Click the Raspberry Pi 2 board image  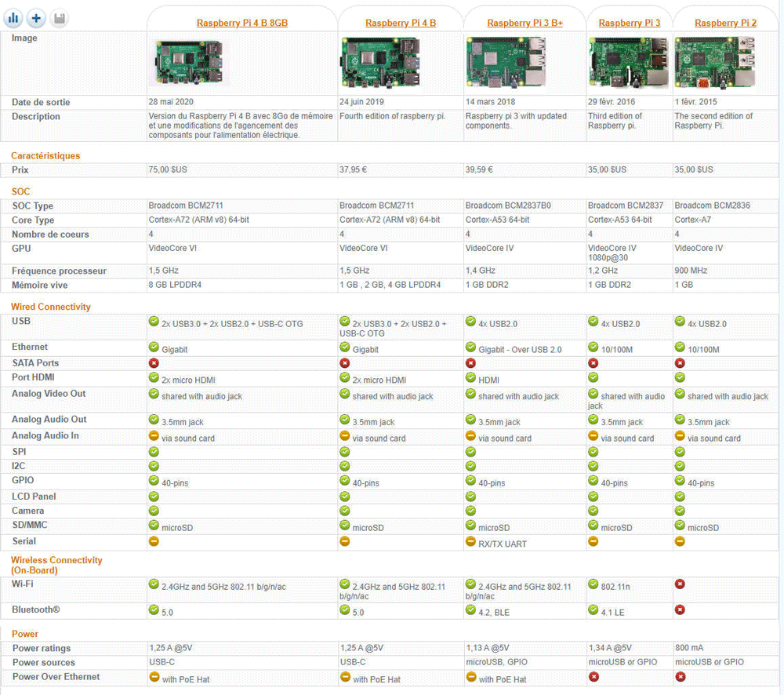pyautogui.click(x=714, y=63)
